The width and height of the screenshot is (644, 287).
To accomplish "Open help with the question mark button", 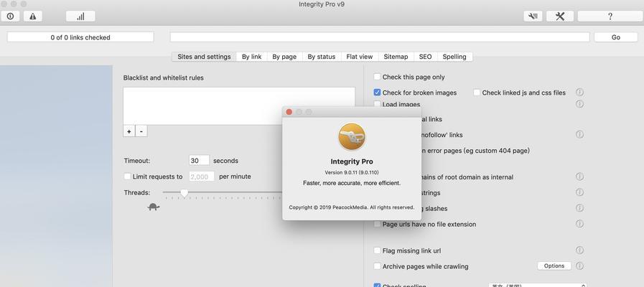I will pos(610,16).
